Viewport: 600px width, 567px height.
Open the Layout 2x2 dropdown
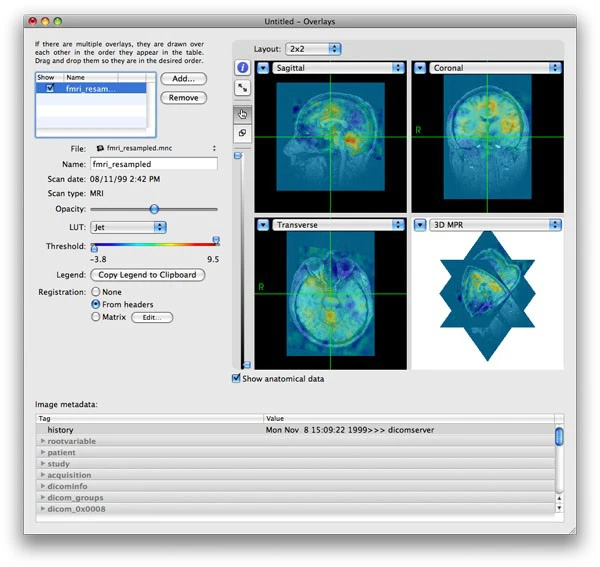coord(313,48)
